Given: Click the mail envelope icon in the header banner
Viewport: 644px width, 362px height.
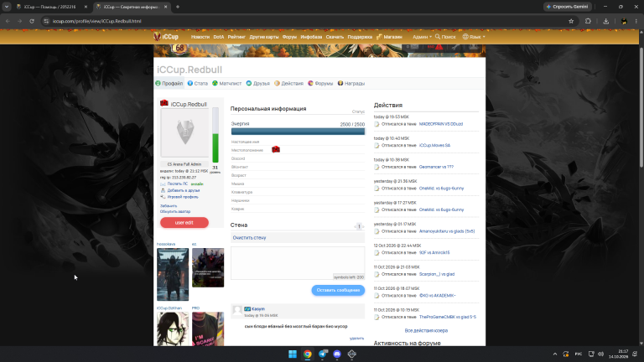Looking at the screenshot, I should 414,47.
